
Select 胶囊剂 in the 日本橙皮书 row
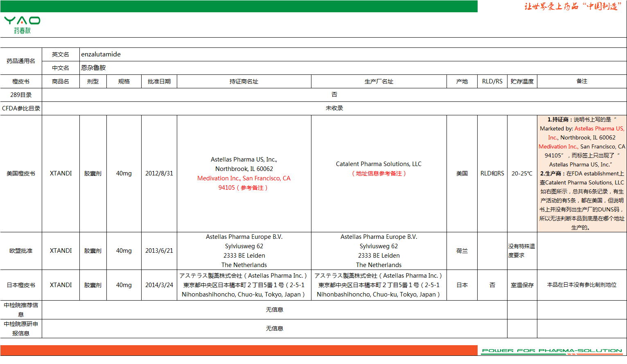(x=93, y=285)
